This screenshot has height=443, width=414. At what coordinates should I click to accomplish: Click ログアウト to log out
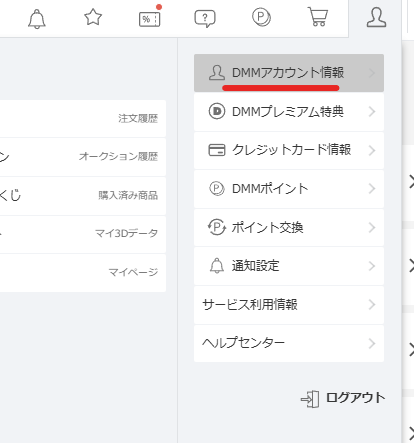tap(355, 398)
